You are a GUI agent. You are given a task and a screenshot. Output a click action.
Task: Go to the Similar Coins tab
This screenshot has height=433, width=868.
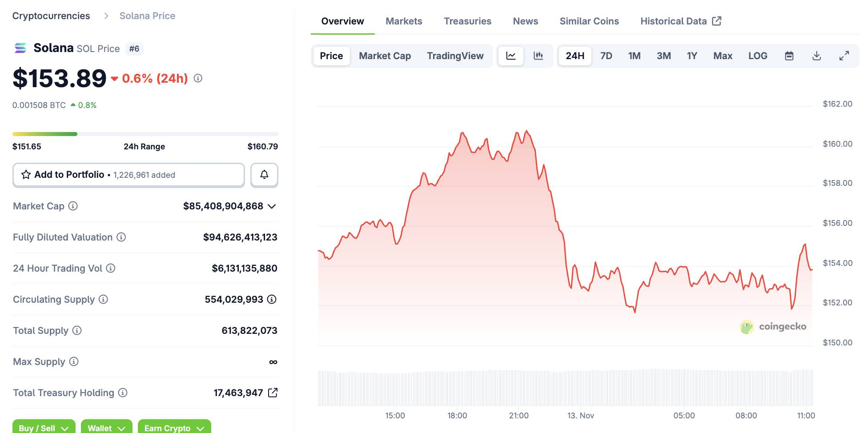point(589,21)
